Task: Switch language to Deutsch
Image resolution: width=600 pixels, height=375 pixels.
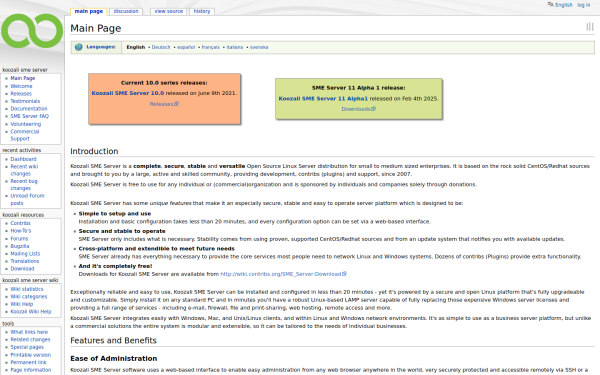Action: pyautogui.click(x=161, y=47)
